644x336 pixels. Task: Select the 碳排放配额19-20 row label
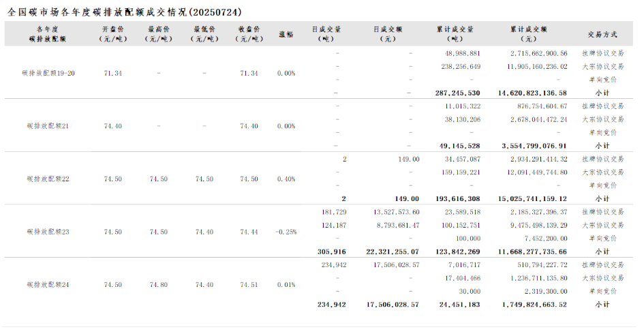pos(48,73)
